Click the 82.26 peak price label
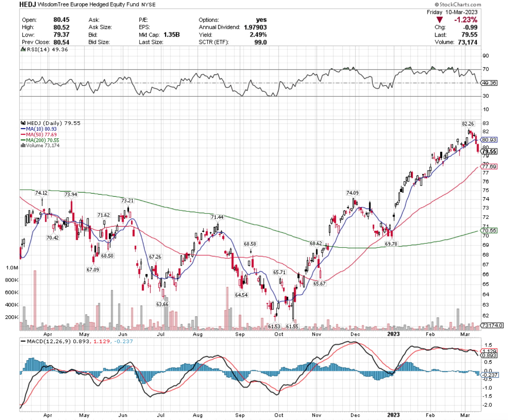The width and height of the screenshot is (508, 420). coord(468,124)
